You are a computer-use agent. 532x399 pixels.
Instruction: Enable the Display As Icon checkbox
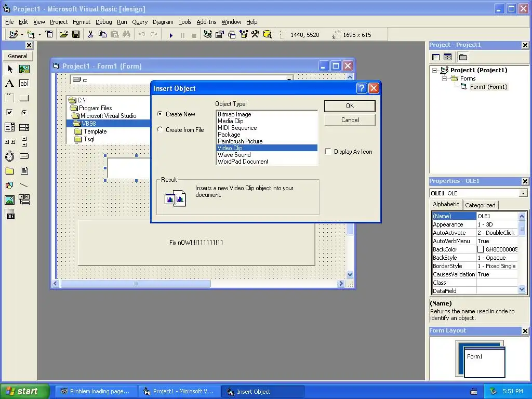(x=328, y=152)
